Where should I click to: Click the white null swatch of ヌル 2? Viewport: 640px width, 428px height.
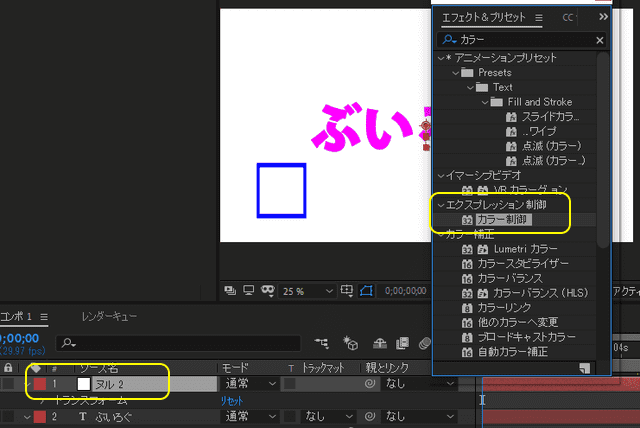[x=83, y=384]
